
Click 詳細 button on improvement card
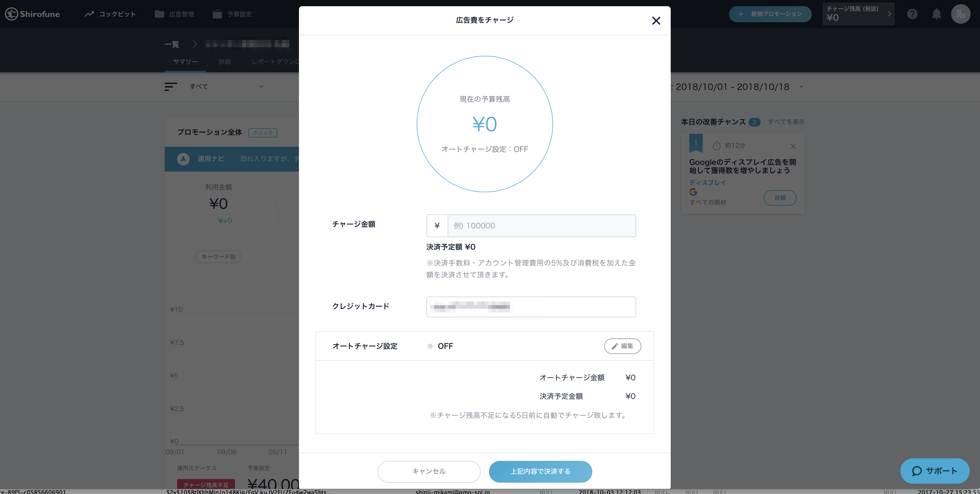[x=780, y=198]
